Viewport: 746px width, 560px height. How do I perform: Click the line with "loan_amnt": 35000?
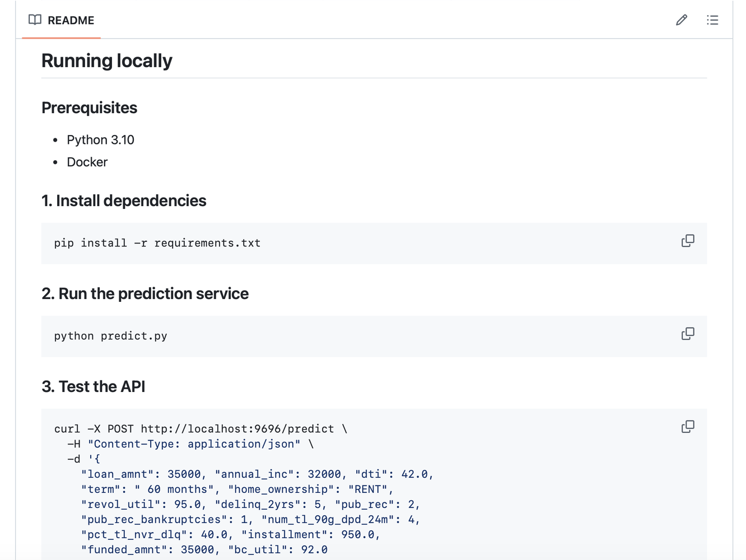point(258,474)
